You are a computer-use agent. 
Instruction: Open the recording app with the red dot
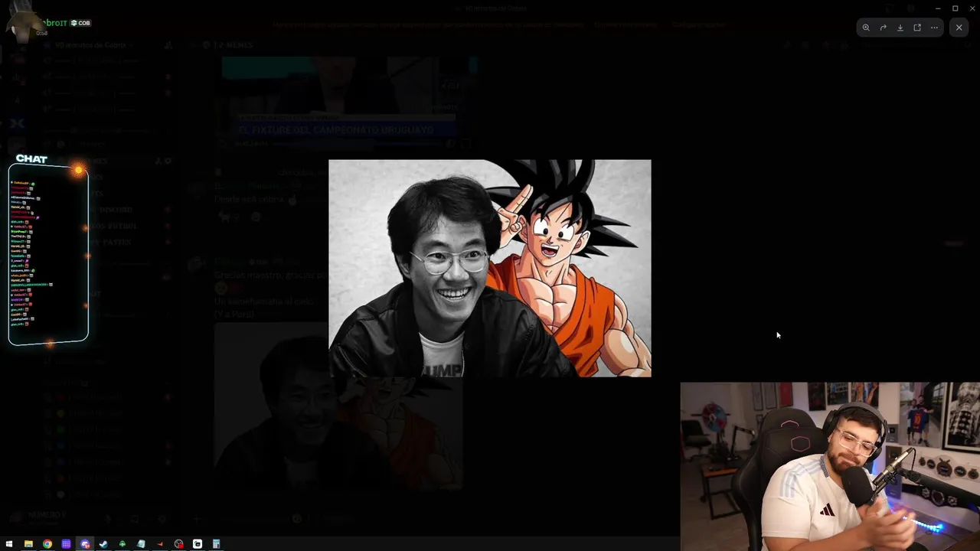[x=178, y=544]
